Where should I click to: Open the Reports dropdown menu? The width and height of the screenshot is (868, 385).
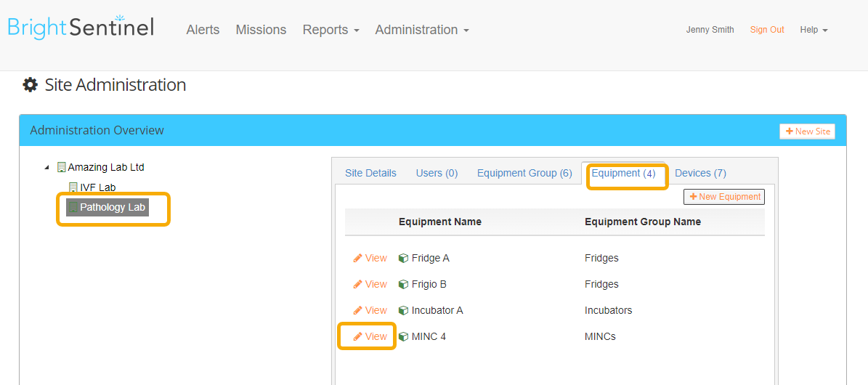[x=331, y=30]
